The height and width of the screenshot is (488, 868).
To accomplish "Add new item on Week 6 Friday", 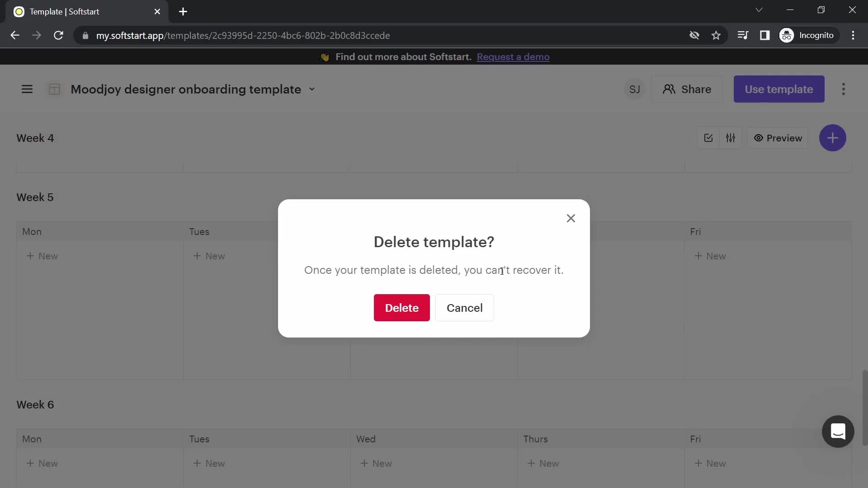I will pyautogui.click(x=710, y=464).
